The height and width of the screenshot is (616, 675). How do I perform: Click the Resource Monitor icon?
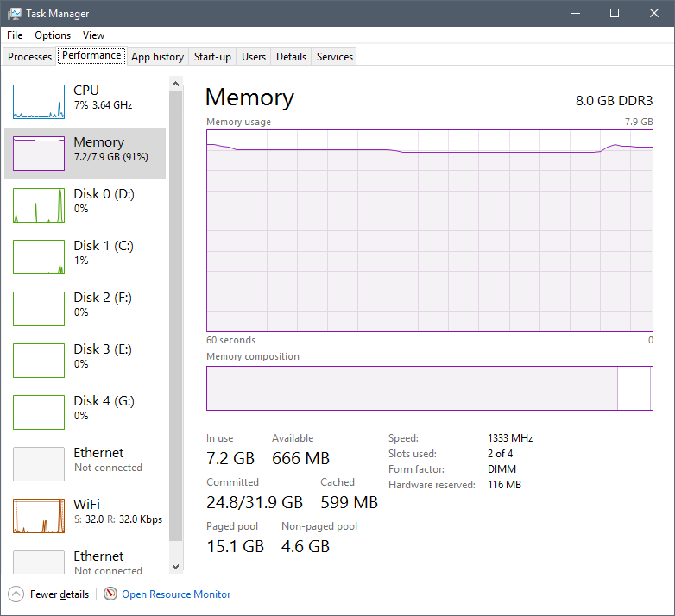pyautogui.click(x=110, y=594)
